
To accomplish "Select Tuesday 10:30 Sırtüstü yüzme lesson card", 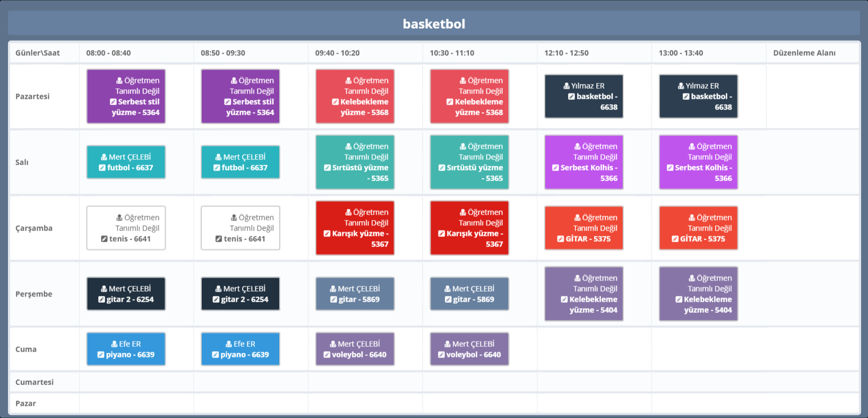I will (x=469, y=163).
